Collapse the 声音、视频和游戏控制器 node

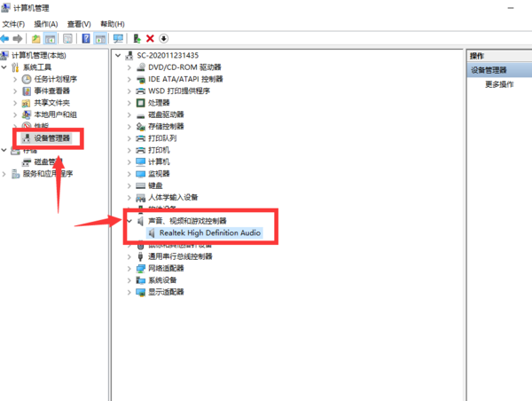[129, 221]
